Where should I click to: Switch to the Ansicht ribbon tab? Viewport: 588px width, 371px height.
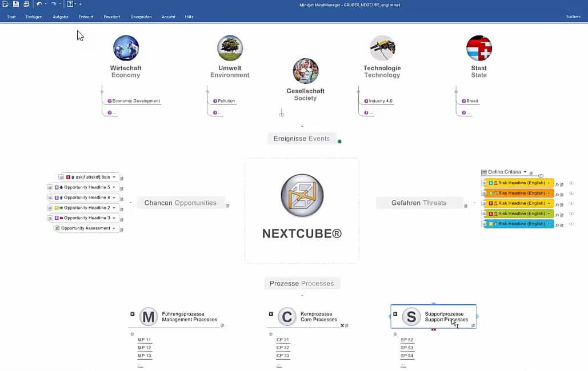169,17
